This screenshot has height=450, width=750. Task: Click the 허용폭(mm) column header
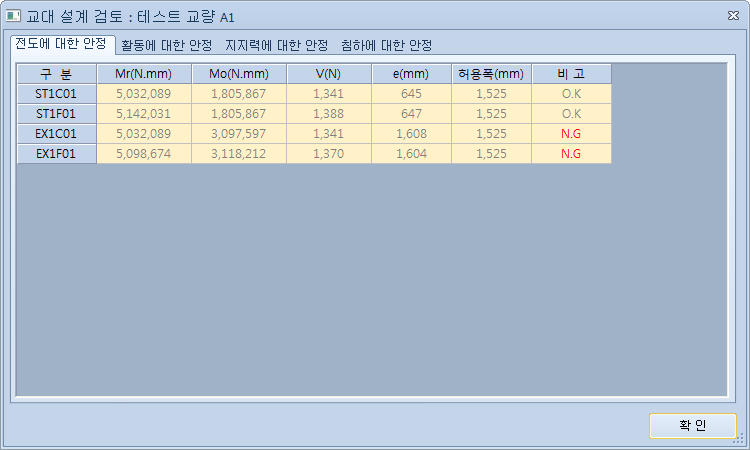tap(491, 74)
